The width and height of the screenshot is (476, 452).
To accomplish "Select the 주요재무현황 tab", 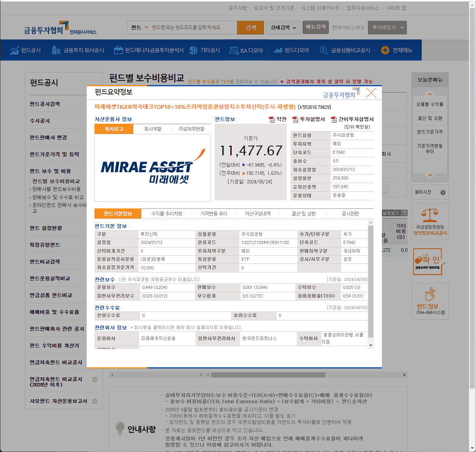I will [x=191, y=129].
